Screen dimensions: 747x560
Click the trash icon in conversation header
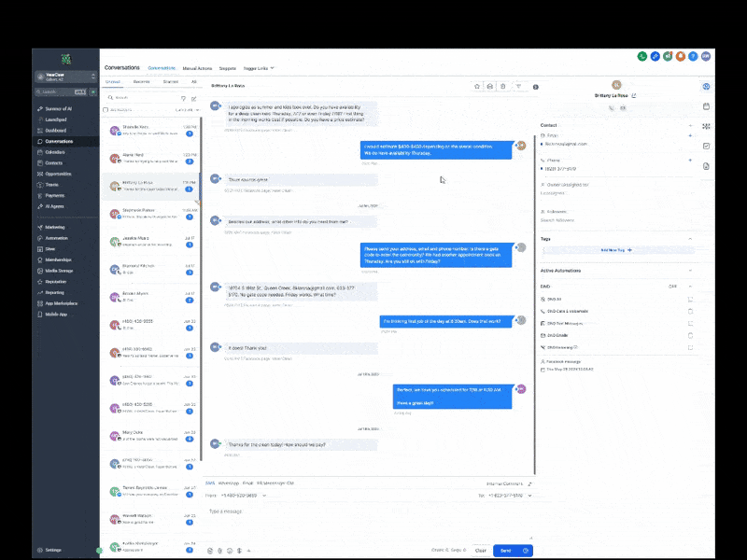click(x=502, y=86)
